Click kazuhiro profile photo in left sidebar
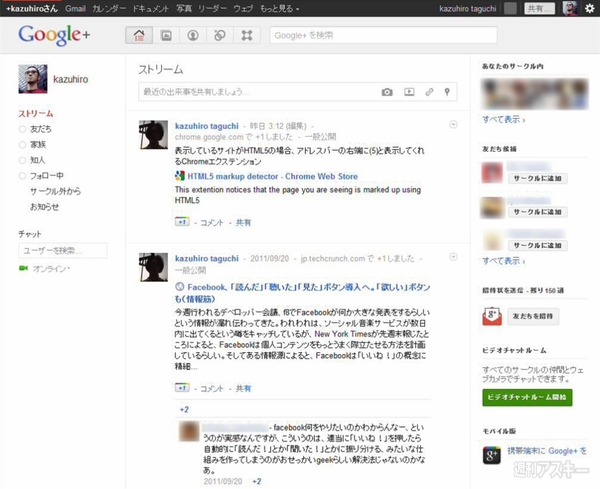Viewport: 600px width, 489px height. (x=33, y=79)
